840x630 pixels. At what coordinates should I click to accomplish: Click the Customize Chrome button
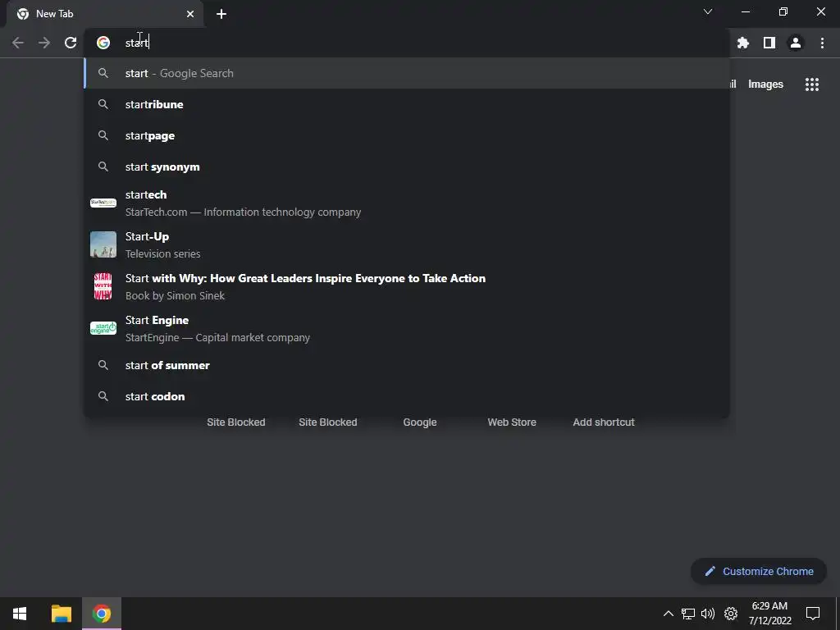pyautogui.click(x=759, y=572)
